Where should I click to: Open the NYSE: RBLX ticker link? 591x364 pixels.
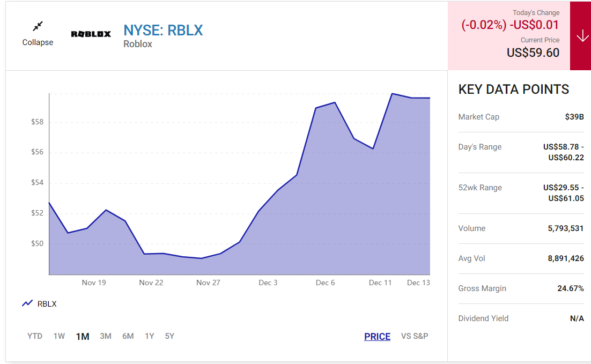point(163,31)
